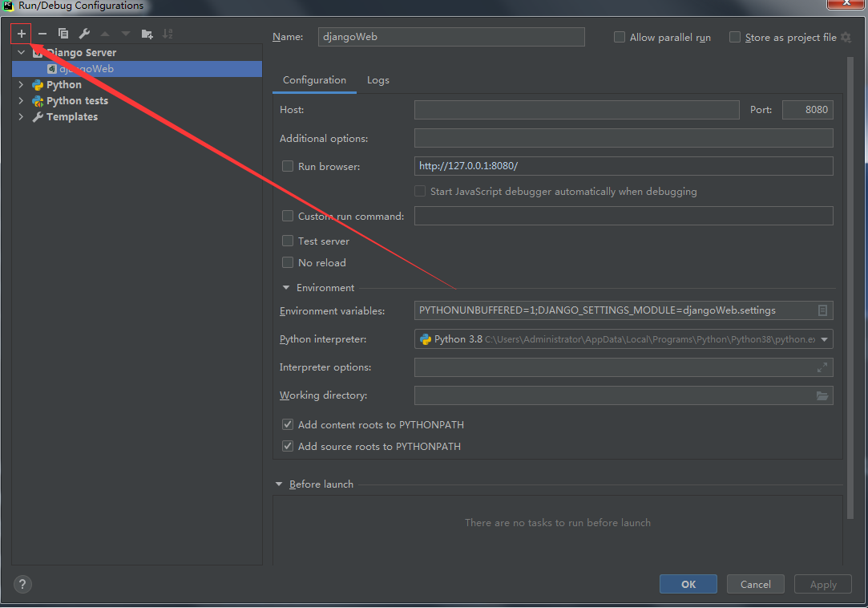The height and width of the screenshot is (608, 868).
Task: Click the Custom run command text field
Action: click(x=624, y=216)
